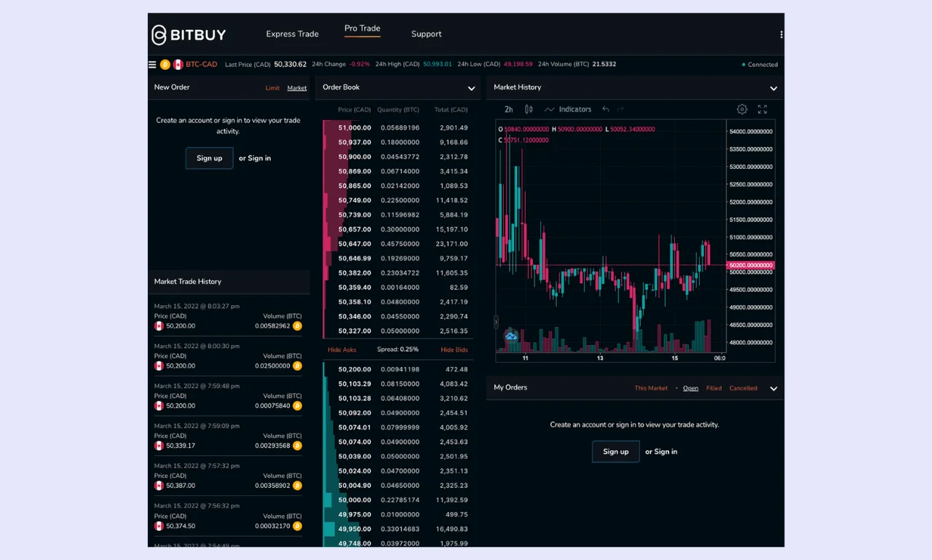The height and width of the screenshot is (560, 932).
Task: Click the orange Bitcoin coin icon in ticker bar
Action: click(165, 64)
